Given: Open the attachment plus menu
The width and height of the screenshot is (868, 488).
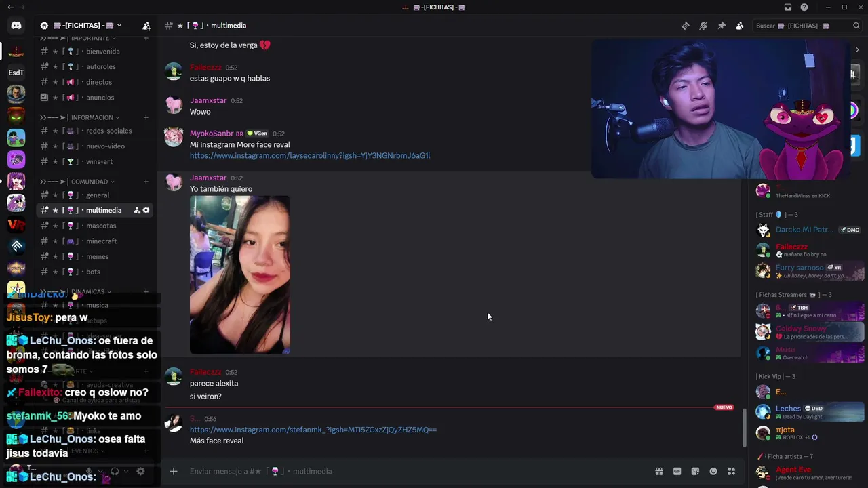Looking at the screenshot, I should pyautogui.click(x=174, y=471).
